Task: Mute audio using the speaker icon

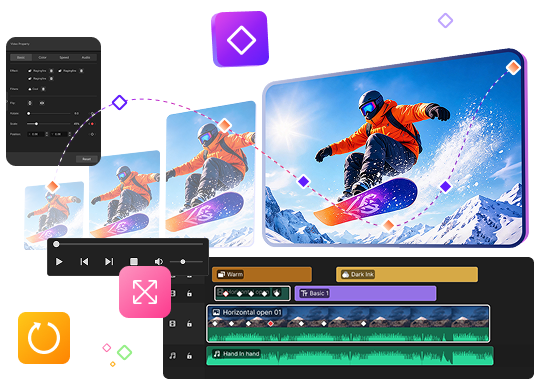Action: 158,262
